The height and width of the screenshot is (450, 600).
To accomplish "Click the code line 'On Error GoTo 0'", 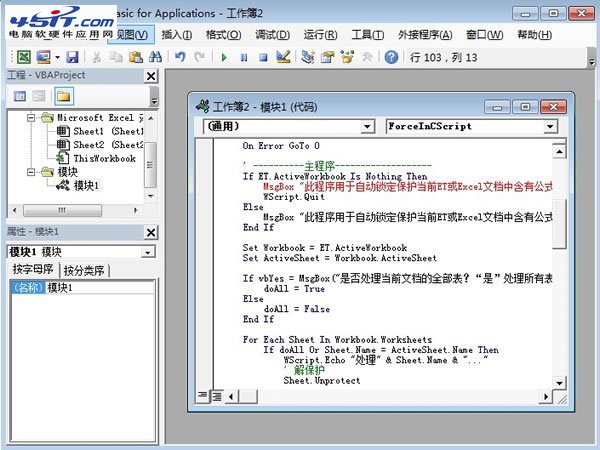I will (281, 146).
